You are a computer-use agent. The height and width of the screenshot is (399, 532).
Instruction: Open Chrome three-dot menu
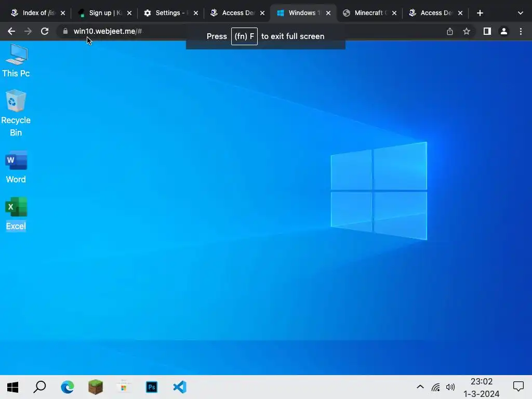coord(521,31)
